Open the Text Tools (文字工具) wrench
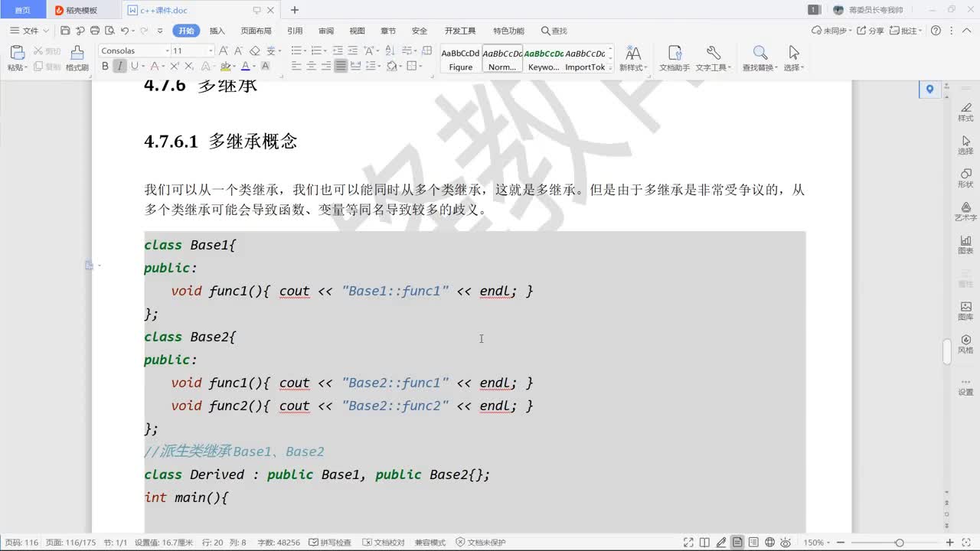 [x=713, y=53]
